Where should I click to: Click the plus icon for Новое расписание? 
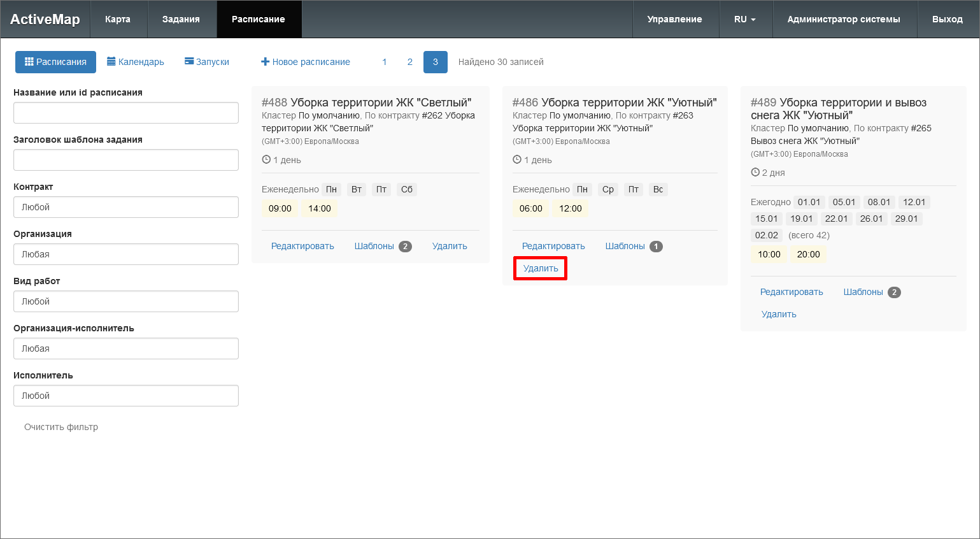266,62
